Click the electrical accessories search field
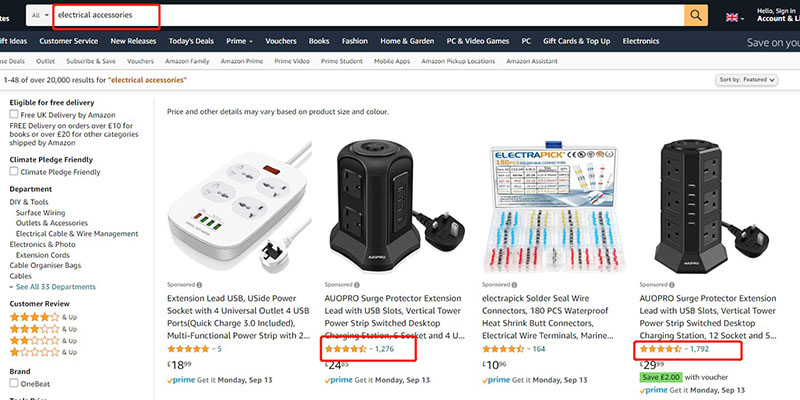This screenshot has width=800, height=400. pos(369,15)
